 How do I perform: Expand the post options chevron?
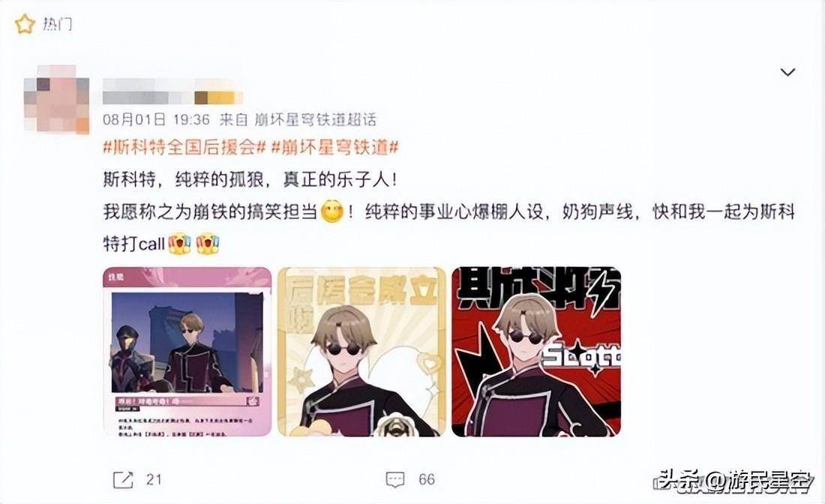pos(787,72)
